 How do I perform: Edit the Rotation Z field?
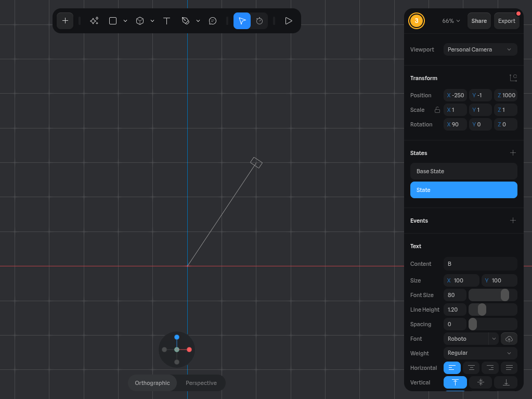(505, 124)
